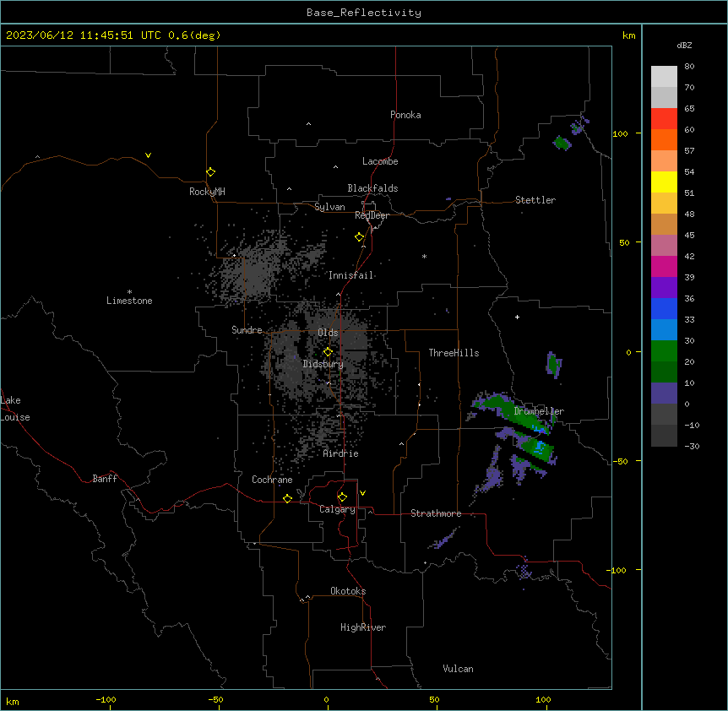Screen dimensions: 728x711
Task: Click the legend value 80
Action: tap(689, 67)
